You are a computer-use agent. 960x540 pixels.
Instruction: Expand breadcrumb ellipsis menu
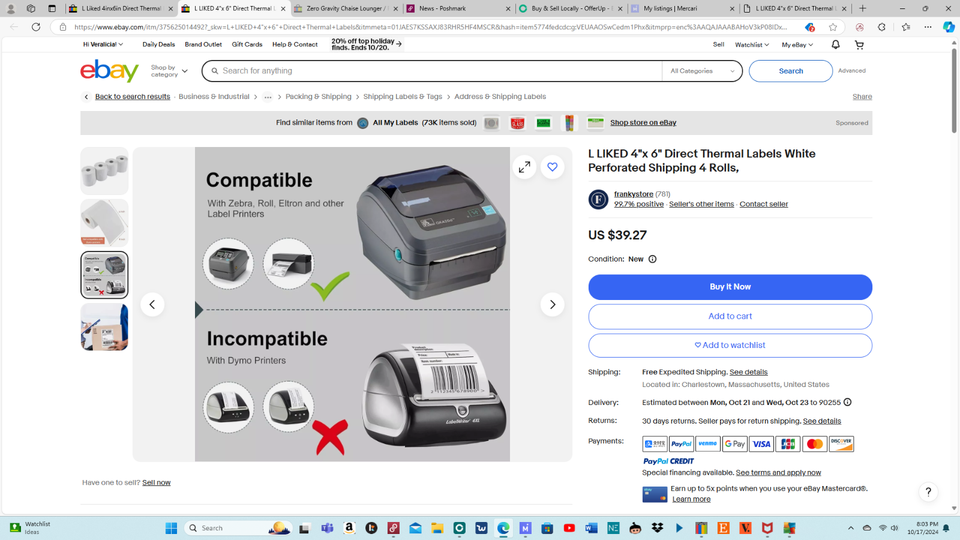268,97
